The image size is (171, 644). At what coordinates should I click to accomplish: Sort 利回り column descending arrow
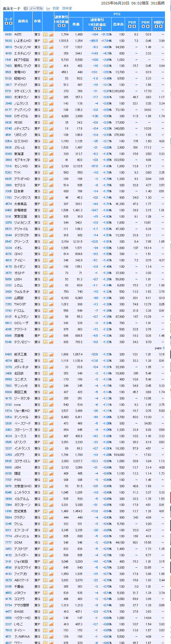160,26
